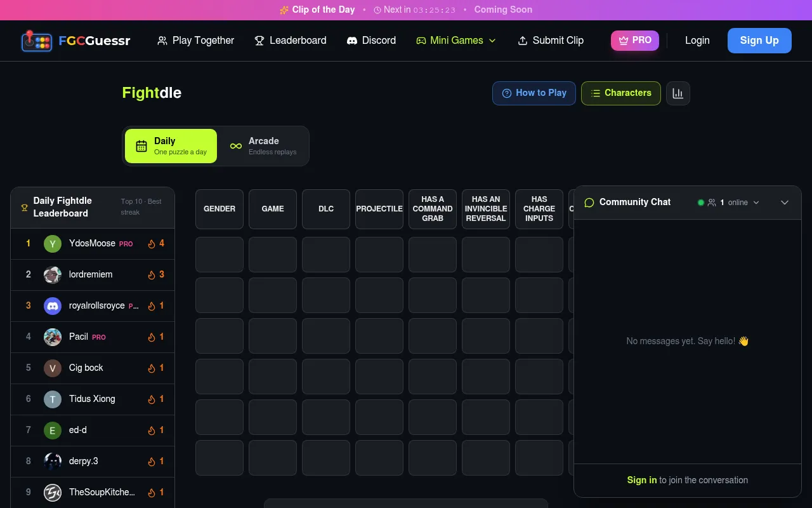This screenshot has width=812, height=508.
Task: Open the Leaderboard nav link
Action: tap(291, 41)
